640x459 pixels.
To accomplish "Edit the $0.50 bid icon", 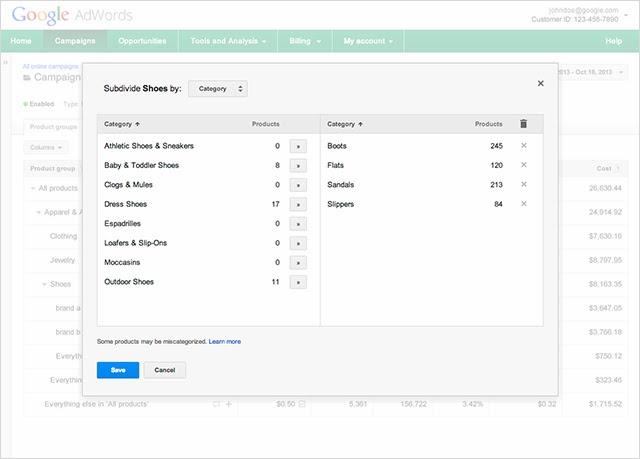I will click(x=302, y=404).
